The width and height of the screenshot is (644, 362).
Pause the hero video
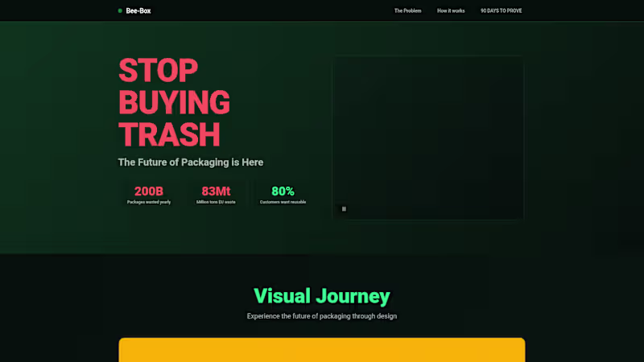point(344,209)
